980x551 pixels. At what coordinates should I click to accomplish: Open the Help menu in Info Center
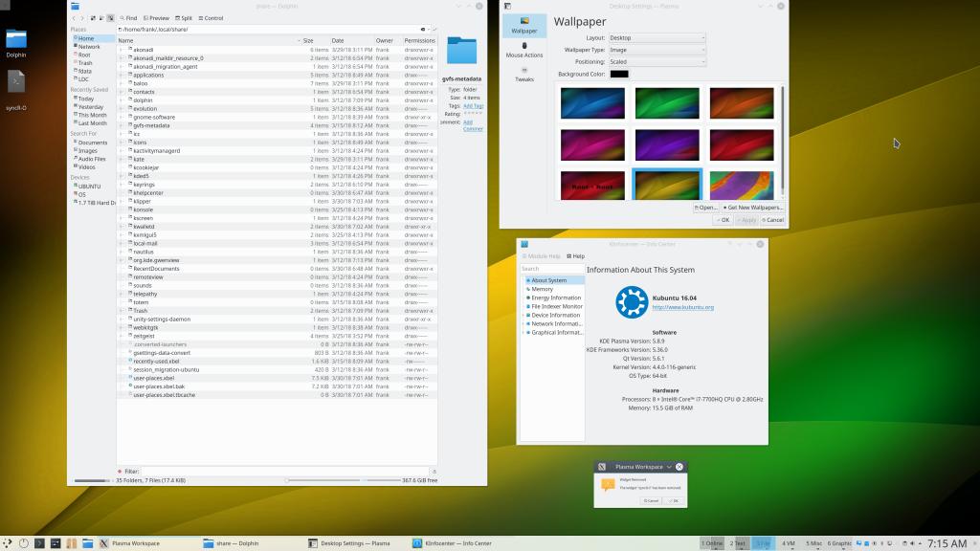coord(575,256)
